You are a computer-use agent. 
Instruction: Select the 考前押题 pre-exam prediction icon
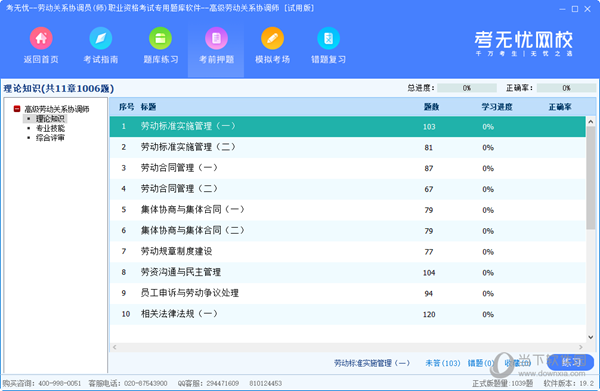point(216,38)
